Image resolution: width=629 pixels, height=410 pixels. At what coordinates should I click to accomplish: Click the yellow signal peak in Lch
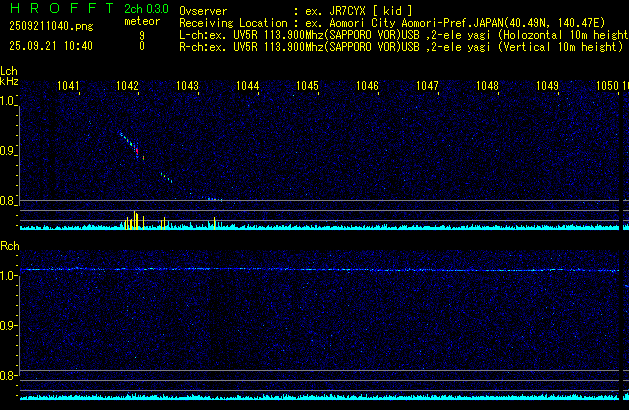point(135,219)
